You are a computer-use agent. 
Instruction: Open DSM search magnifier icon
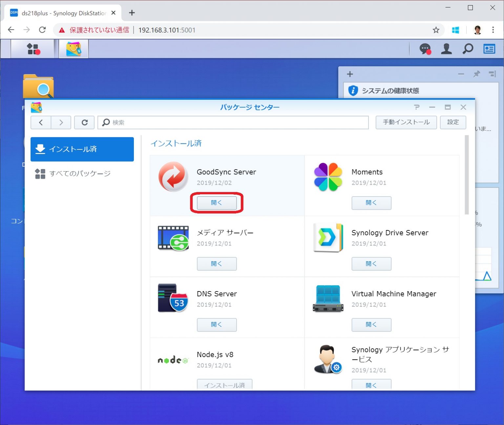468,49
